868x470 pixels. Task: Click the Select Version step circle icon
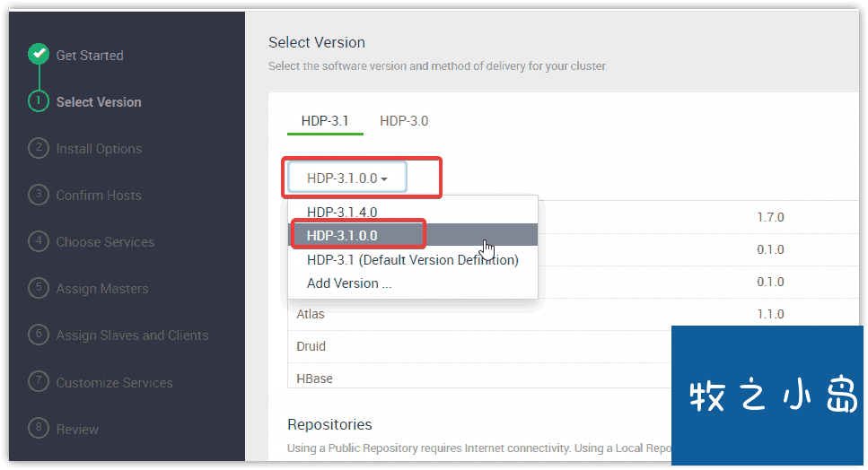pos(39,101)
